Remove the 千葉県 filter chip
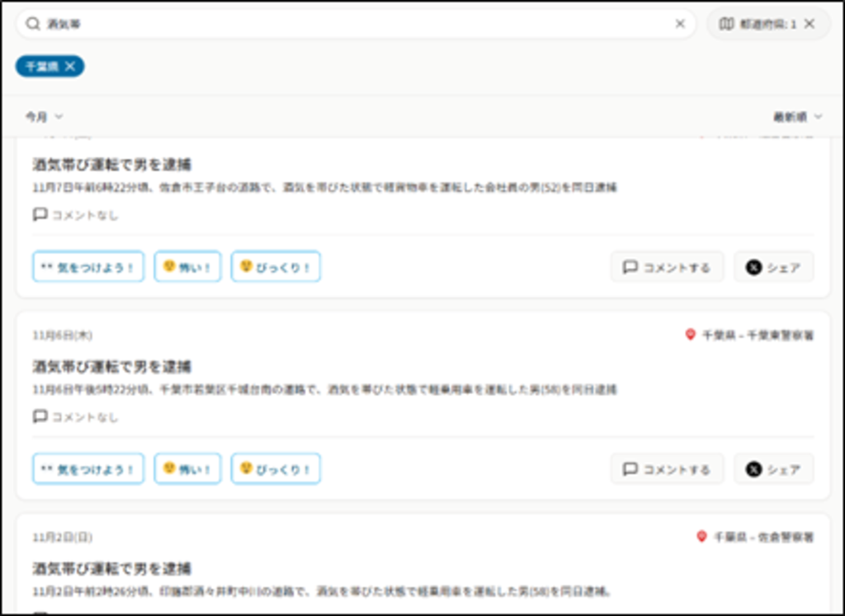The height and width of the screenshot is (616, 845). 70,66
